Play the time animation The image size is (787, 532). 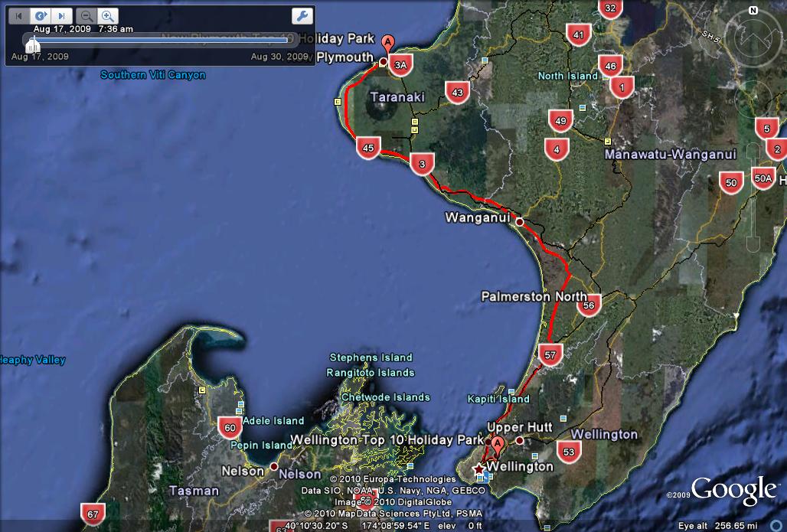(41, 15)
